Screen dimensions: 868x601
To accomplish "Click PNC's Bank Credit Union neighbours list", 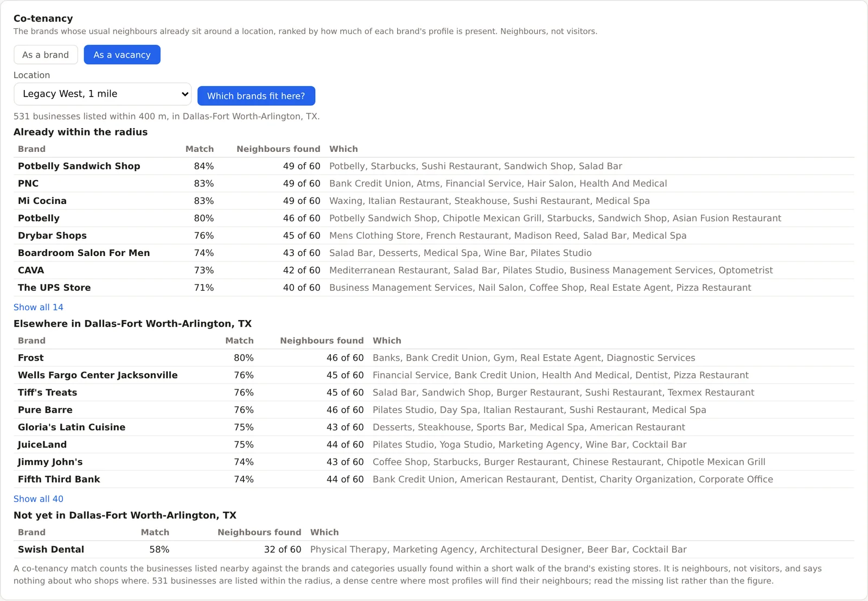I will 498,183.
